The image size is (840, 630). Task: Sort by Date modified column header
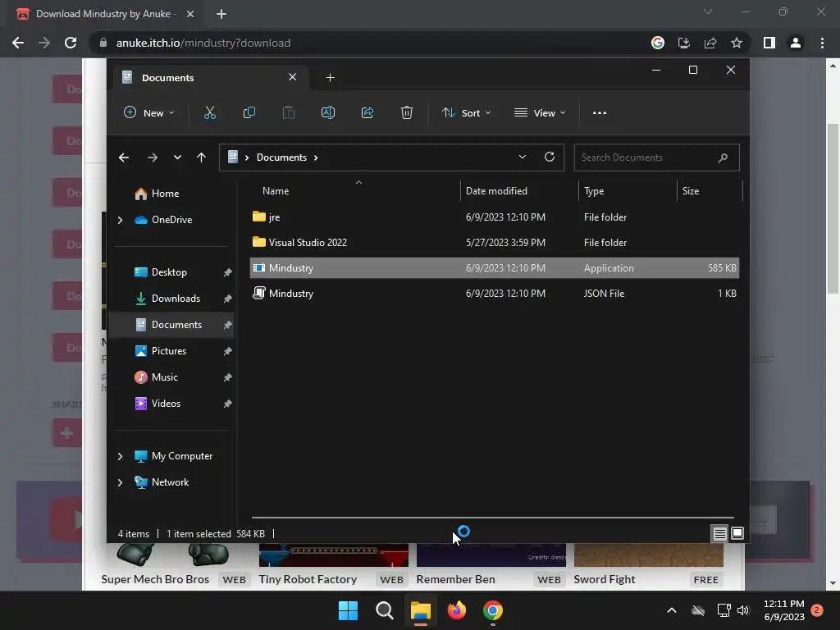tap(496, 190)
